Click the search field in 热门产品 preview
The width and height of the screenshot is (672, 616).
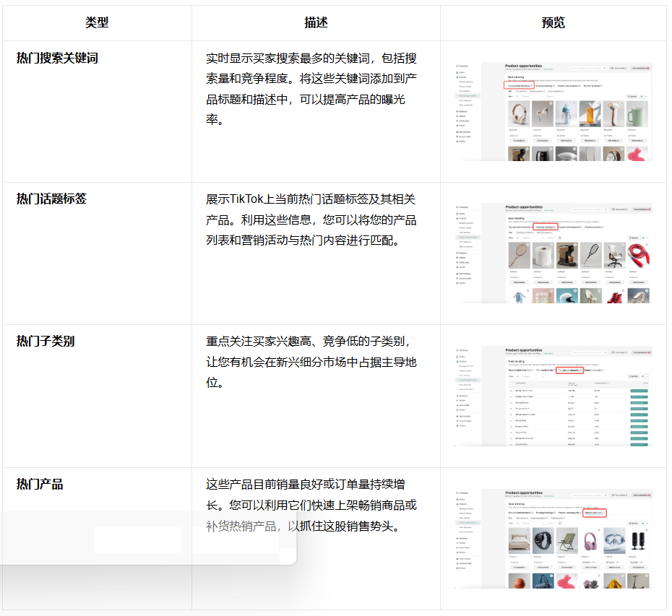click(x=589, y=495)
